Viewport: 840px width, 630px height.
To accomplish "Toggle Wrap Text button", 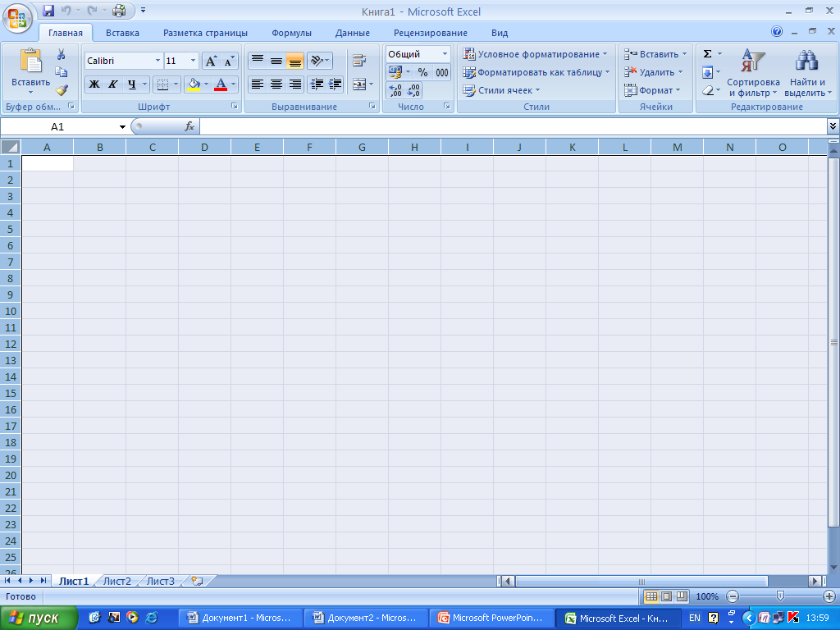I will click(359, 61).
